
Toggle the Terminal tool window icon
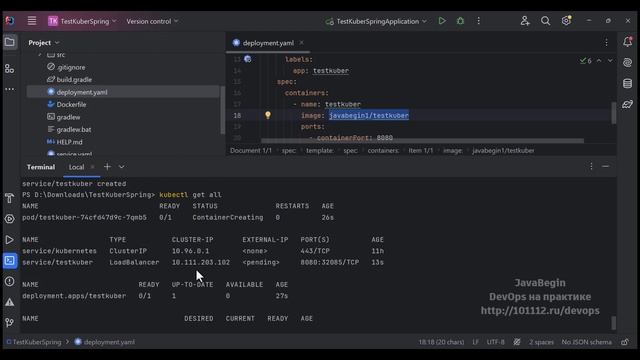[10, 260]
